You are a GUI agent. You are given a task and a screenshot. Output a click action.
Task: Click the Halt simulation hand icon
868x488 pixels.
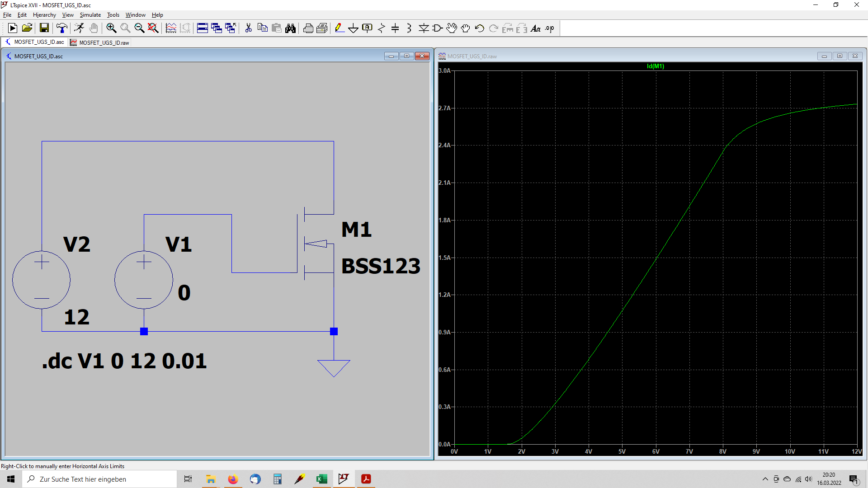click(94, 28)
